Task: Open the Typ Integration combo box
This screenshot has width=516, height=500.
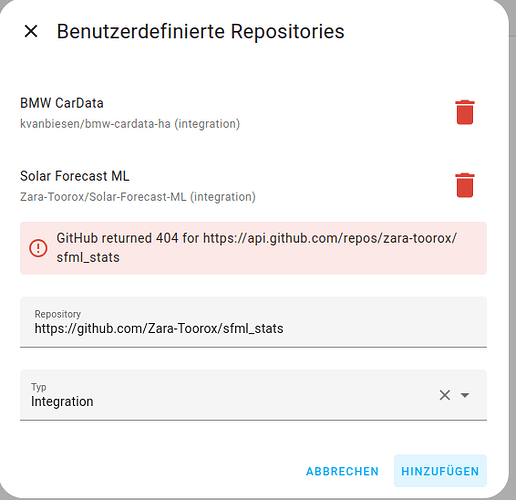Action: pos(253,395)
